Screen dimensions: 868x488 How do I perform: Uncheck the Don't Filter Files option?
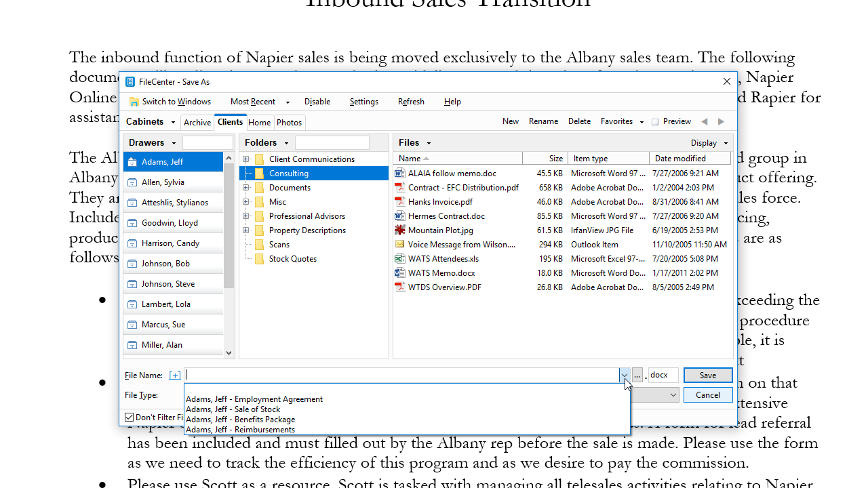click(128, 417)
